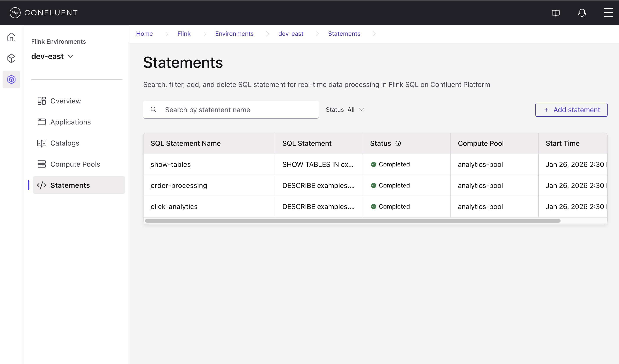Open Catalogs in sidebar
This screenshot has width=619, height=364.
[x=79, y=143]
